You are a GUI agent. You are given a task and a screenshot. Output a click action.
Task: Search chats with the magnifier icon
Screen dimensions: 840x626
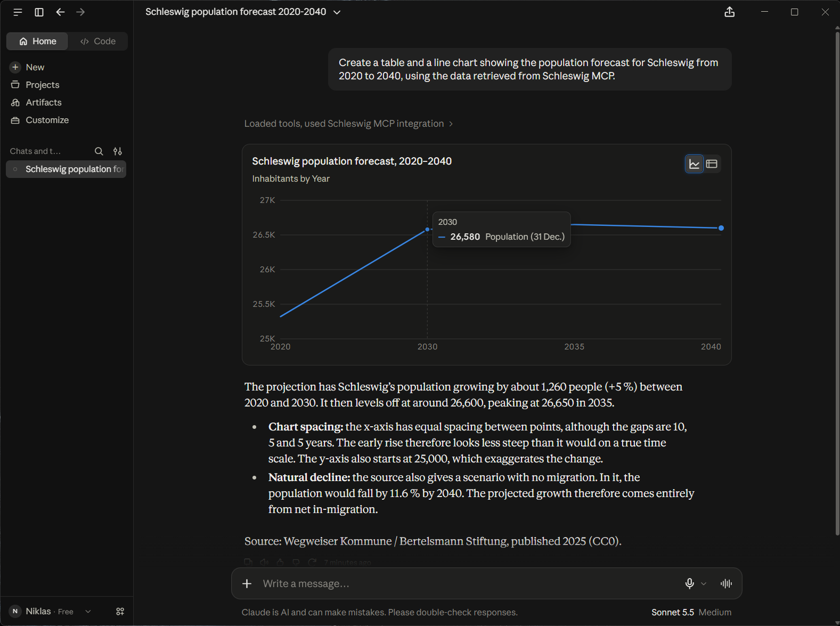pyautogui.click(x=99, y=151)
